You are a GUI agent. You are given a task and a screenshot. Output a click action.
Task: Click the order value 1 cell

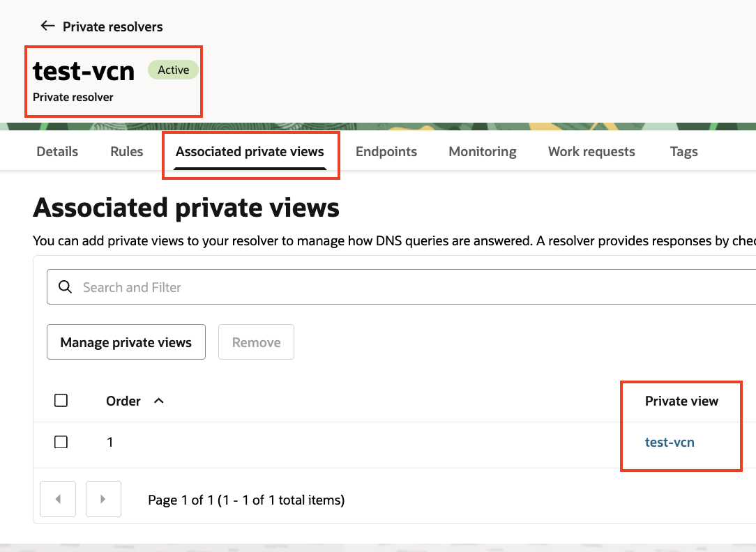point(110,442)
